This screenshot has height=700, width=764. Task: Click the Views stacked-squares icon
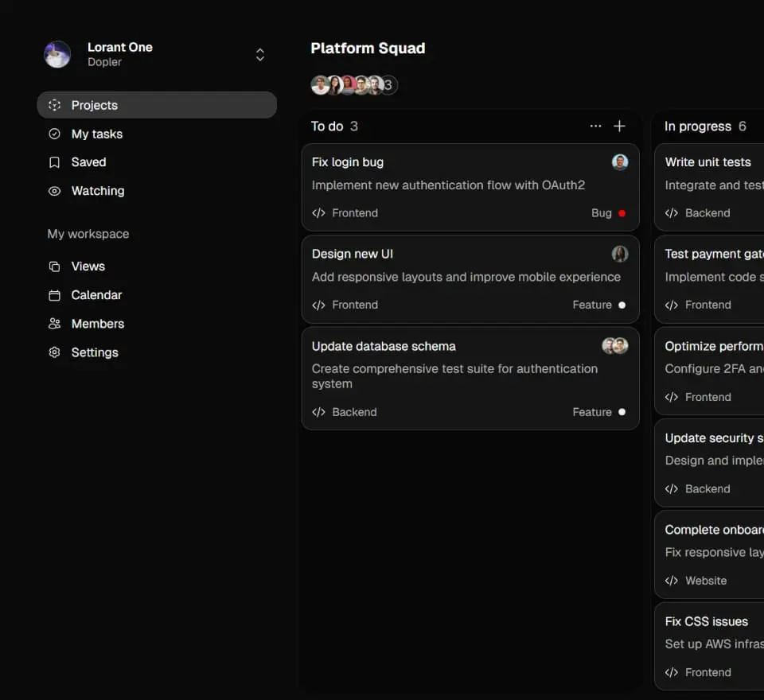point(54,266)
